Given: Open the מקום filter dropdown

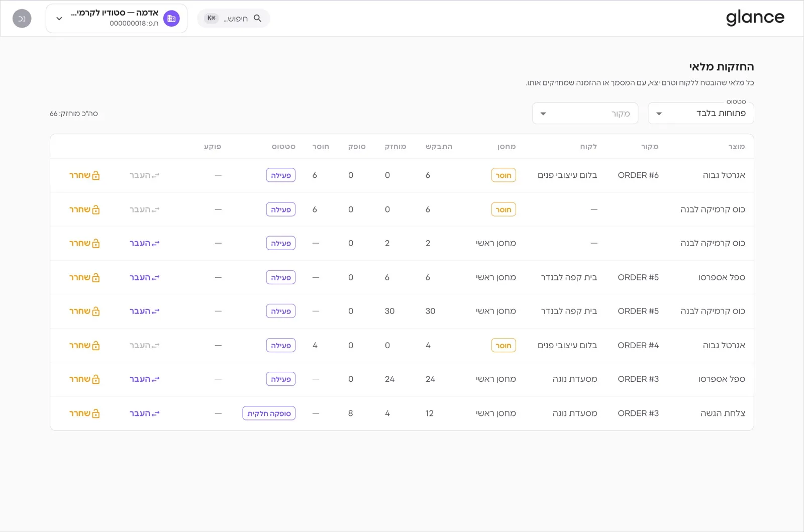Looking at the screenshot, I should pyautogui.click(x=585, y=114).
